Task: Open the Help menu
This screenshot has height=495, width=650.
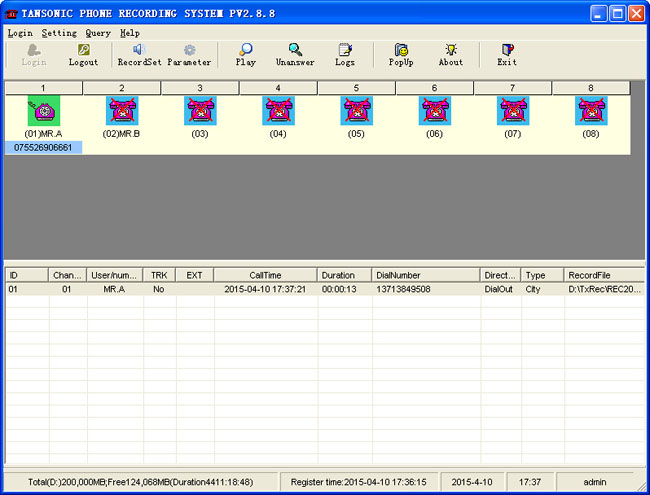Action: click(130, 33)
